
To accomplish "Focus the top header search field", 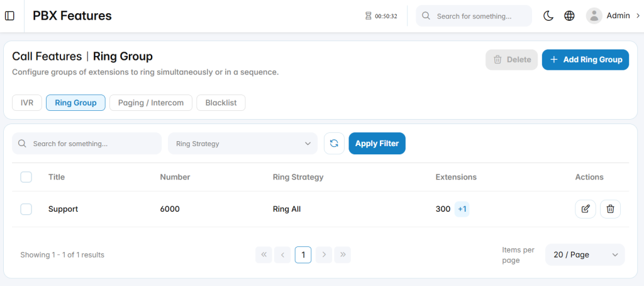I will click(474, 16).
